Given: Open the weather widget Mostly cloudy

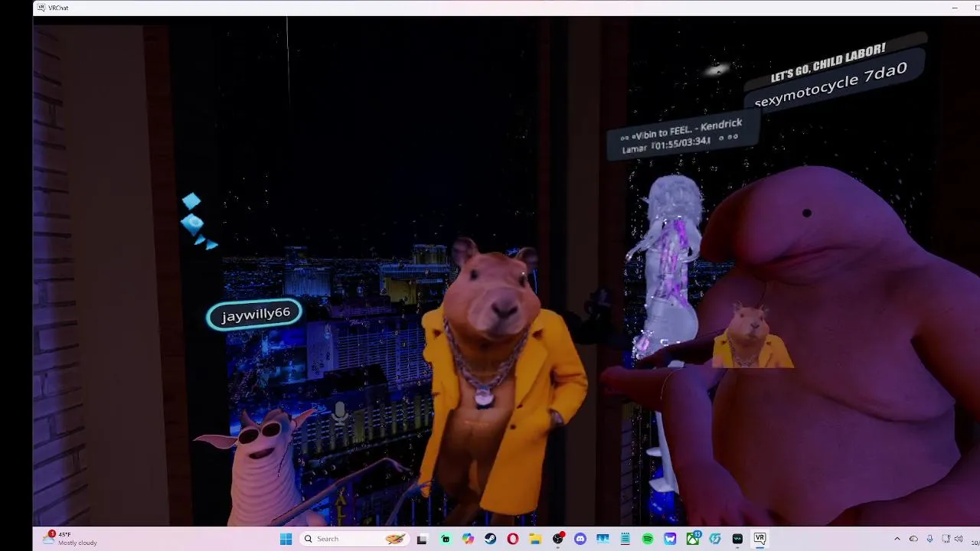Looking at the screenshot, I should pyautogui.click(x=70, y=539).
